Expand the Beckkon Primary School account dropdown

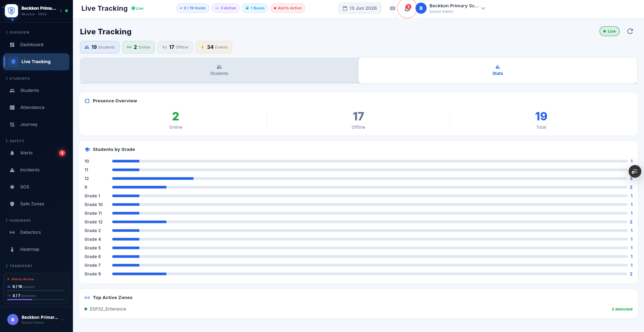click(x=483, y=8)
